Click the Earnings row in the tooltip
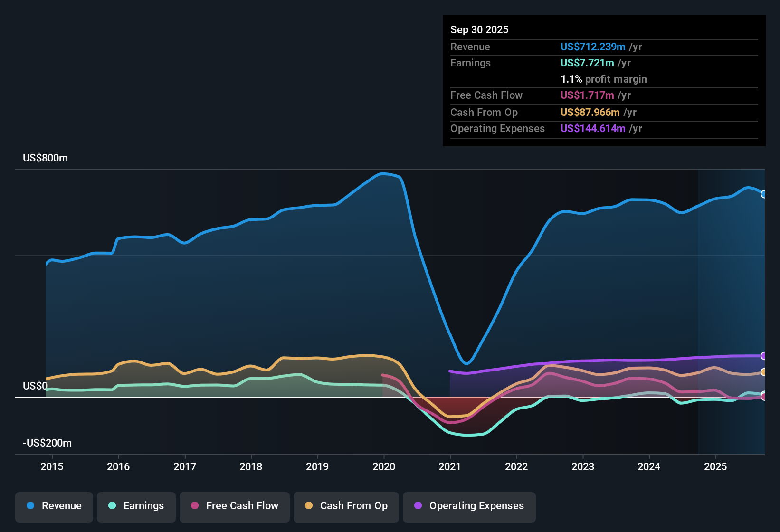The height and width of the screenshot is (532, 780). 603,63
